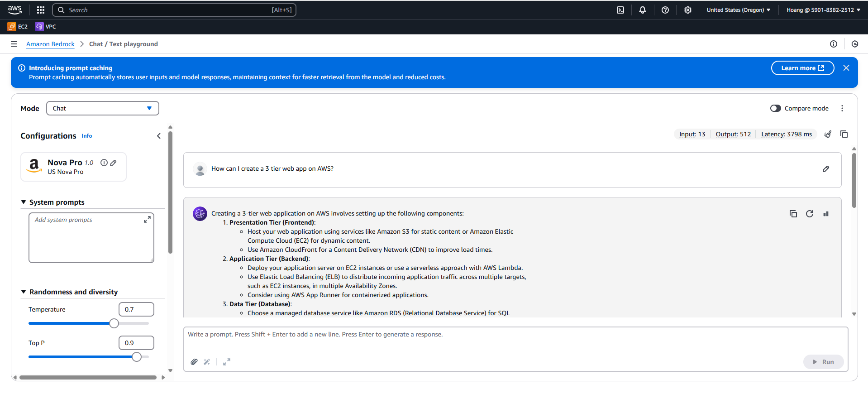
Task: Click Learn more about prompt caching
Action: 802,68
